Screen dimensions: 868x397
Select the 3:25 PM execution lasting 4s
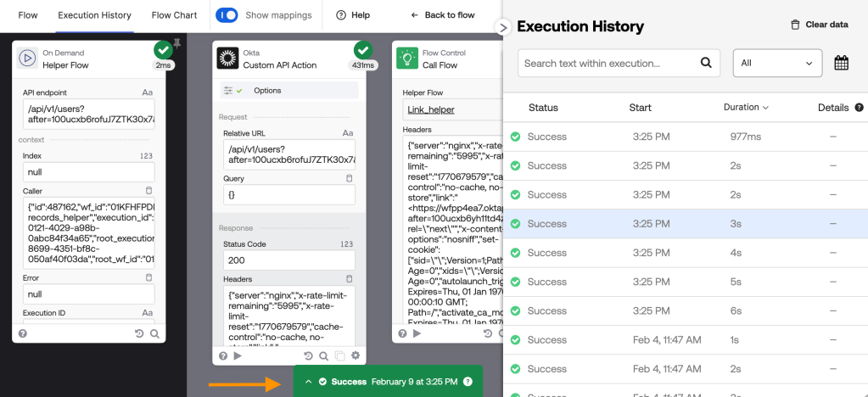click(x=686, y=253)
